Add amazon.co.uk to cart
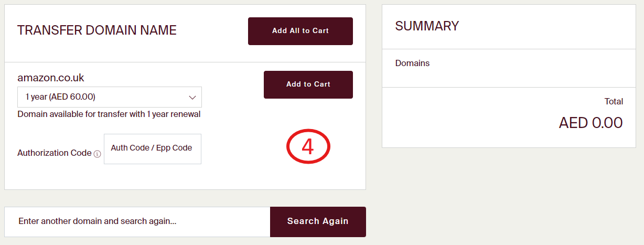The width and height of the screenshot is (644, 245). [x=308, y=84]
